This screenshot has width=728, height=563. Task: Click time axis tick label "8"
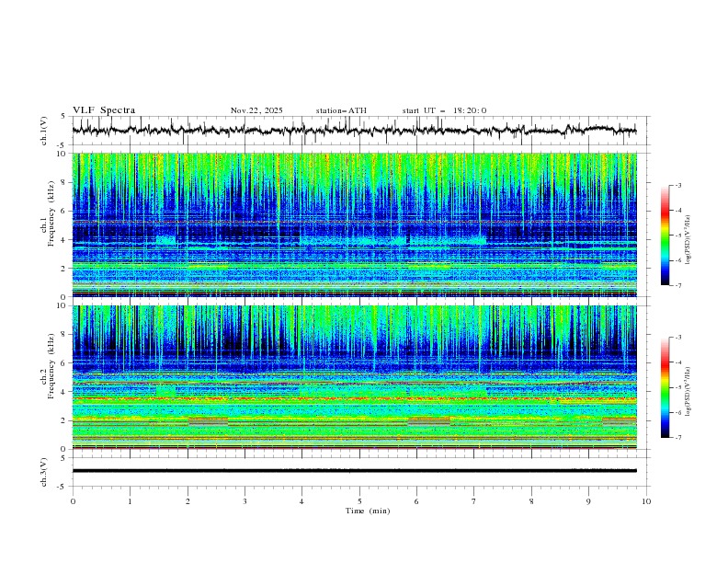point(531,501)
